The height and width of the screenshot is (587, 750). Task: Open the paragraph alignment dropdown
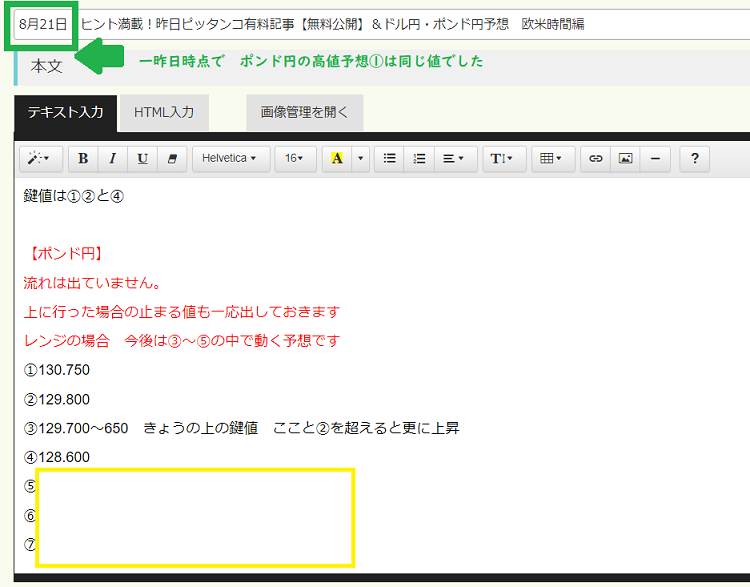tap(456, 158)
